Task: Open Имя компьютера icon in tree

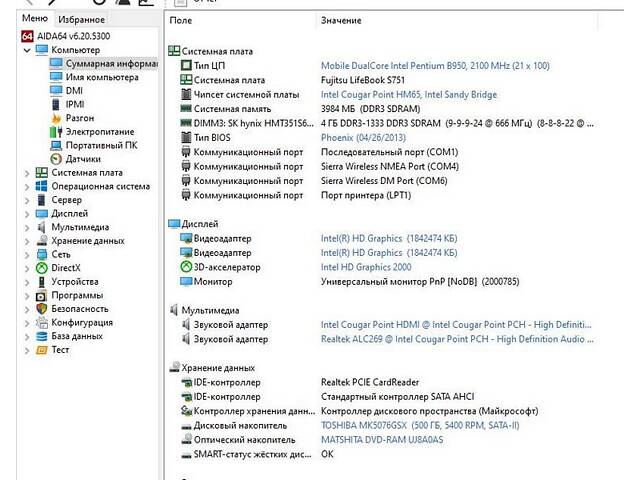Action: 56,77
